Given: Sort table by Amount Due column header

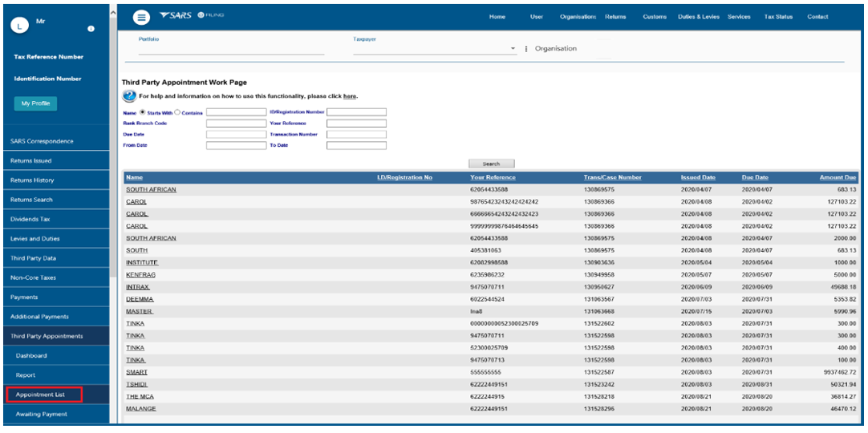Looking at the screenshot, I should pyautogui.click(x=838, y=177).
